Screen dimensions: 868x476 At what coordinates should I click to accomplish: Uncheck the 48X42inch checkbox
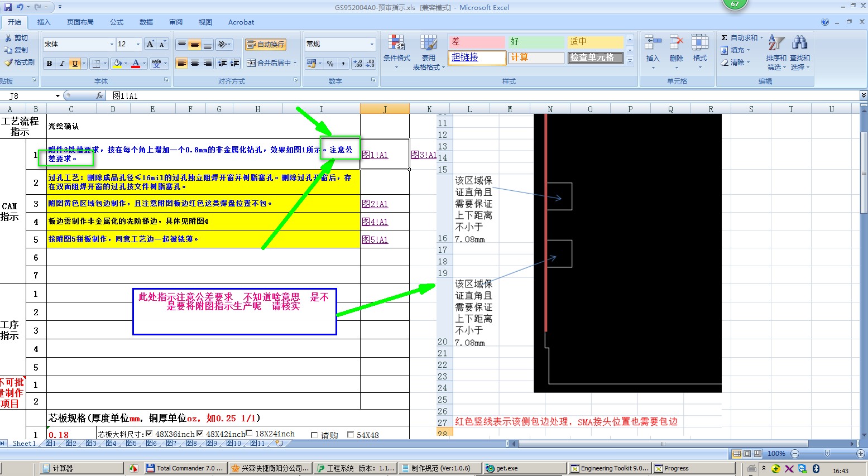pos(200,434)
